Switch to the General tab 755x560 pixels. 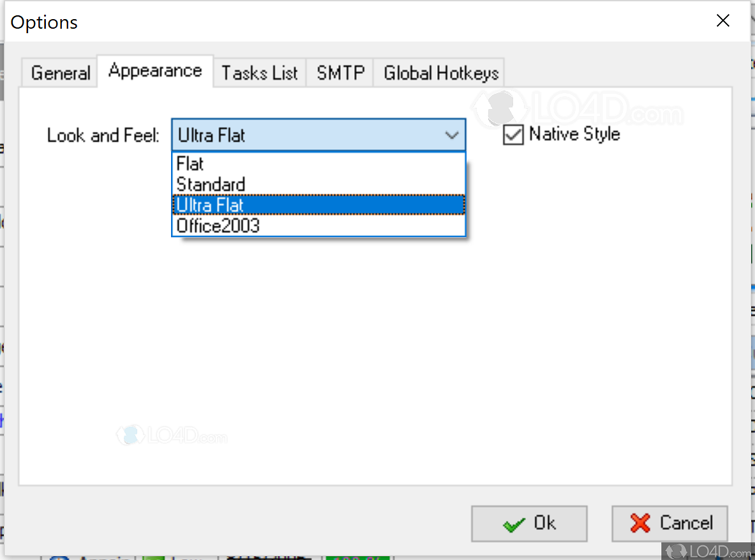(59, 73)
